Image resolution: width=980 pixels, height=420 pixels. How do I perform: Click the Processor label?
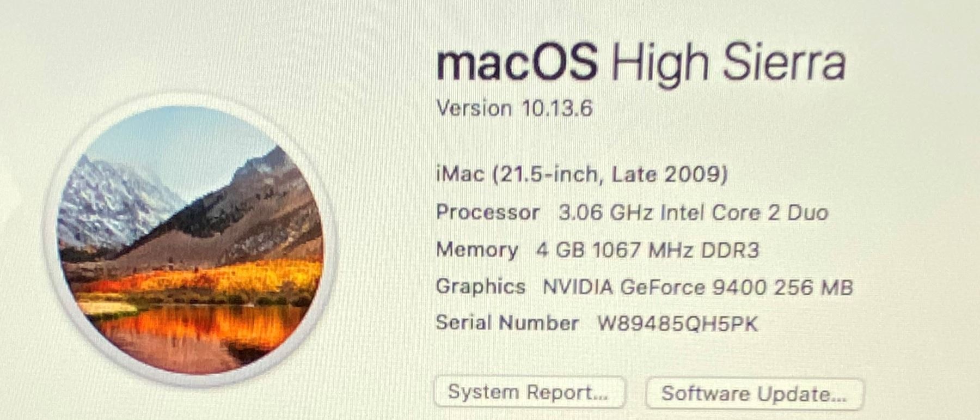click(x=488, y=212)
